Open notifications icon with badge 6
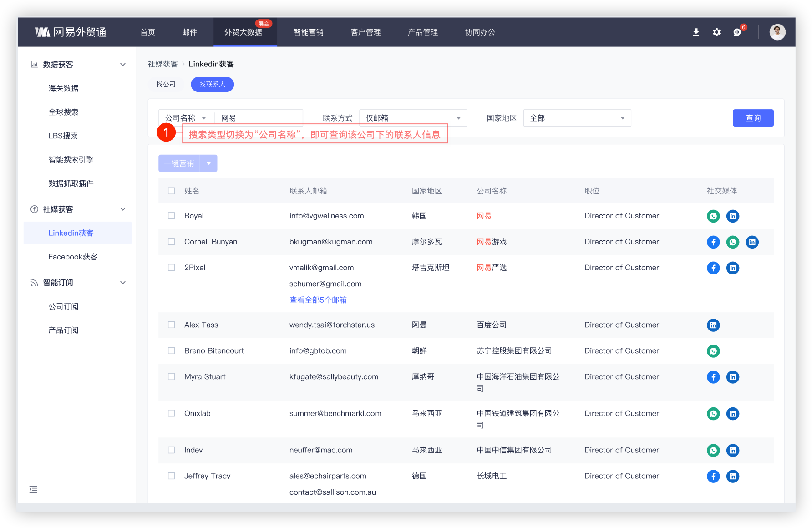Viewport: 812px width, 528px height. pyautogui.click(x=738, y=32)
